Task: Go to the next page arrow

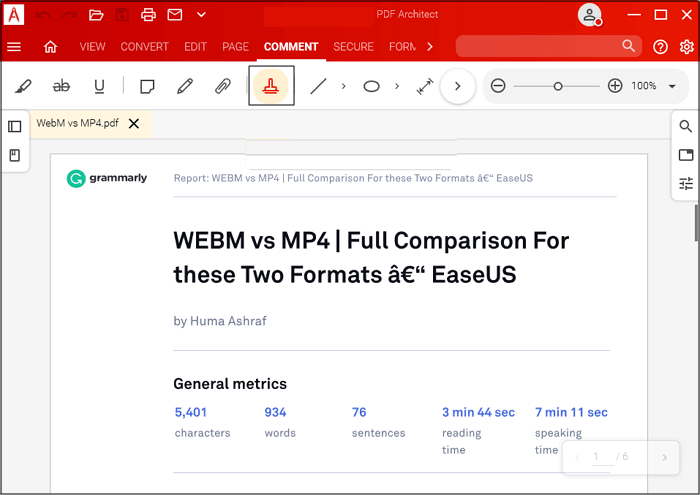Action: point(664,457)
